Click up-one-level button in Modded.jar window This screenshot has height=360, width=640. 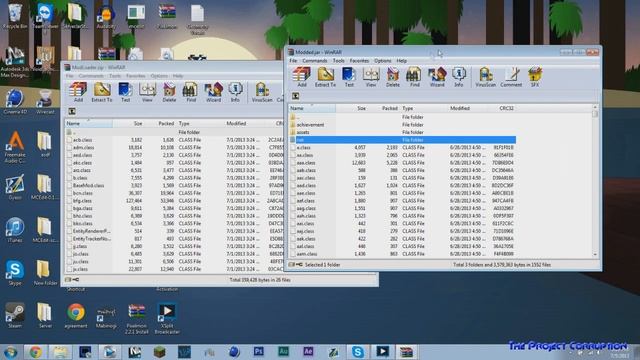296,96
